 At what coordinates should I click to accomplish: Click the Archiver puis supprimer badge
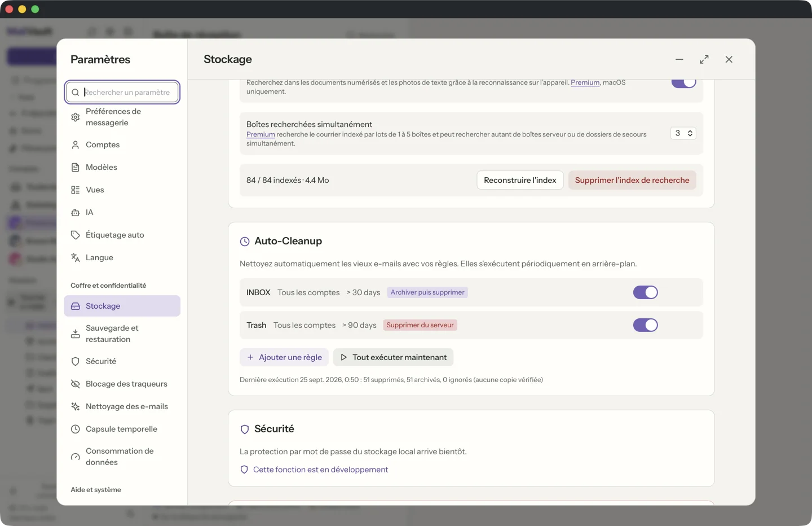pyautogui.click(x=427, y=292)
